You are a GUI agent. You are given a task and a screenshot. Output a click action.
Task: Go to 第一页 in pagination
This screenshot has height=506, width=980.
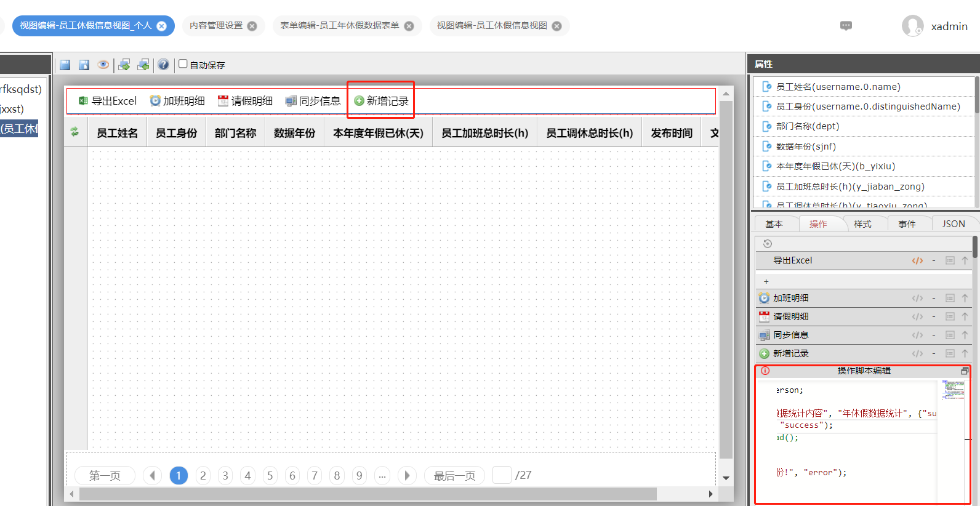105,475
